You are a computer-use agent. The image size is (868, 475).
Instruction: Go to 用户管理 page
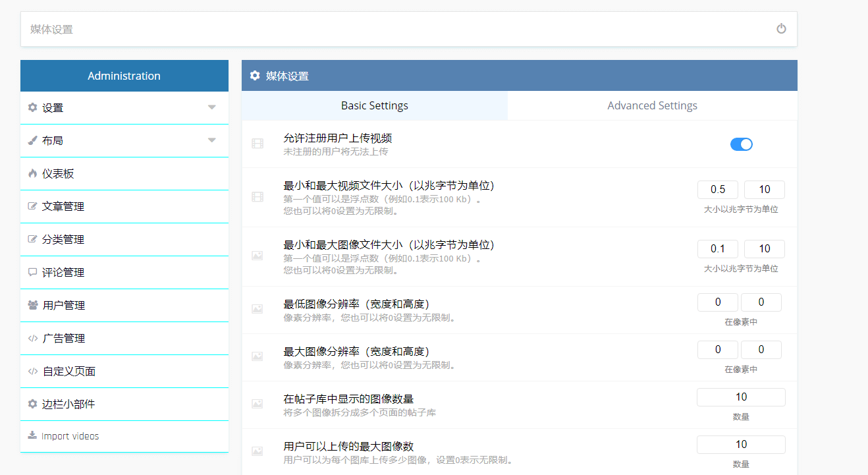[x=124, y=306]
